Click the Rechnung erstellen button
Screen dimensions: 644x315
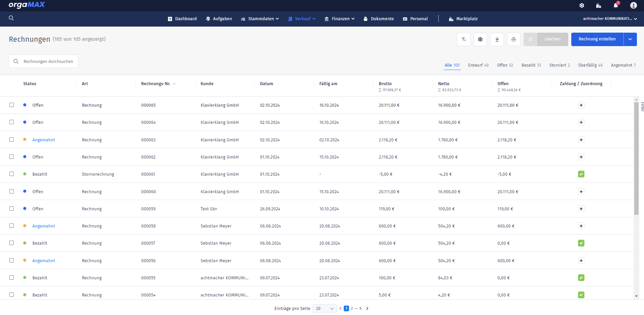(x=597, y=39)
